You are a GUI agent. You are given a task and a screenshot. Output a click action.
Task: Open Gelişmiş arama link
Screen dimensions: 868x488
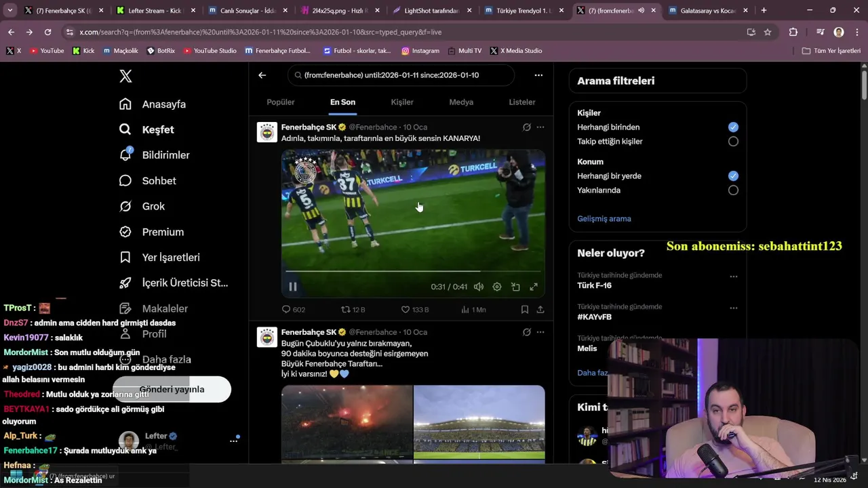(604, 219)
